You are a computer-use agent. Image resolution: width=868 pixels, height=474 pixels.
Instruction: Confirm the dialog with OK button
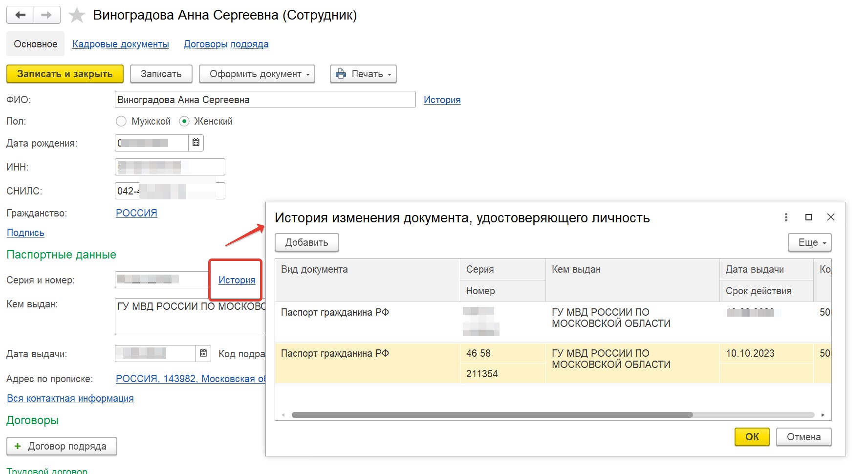(752, 437)
